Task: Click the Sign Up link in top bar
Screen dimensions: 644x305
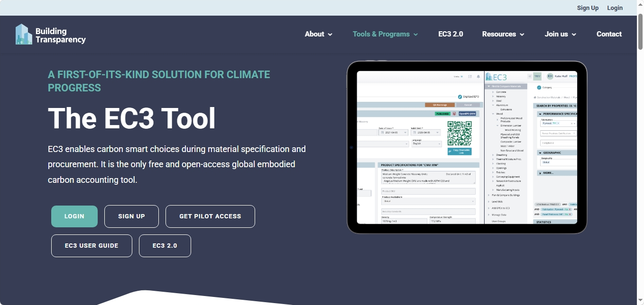Action: tap(588, 8)
